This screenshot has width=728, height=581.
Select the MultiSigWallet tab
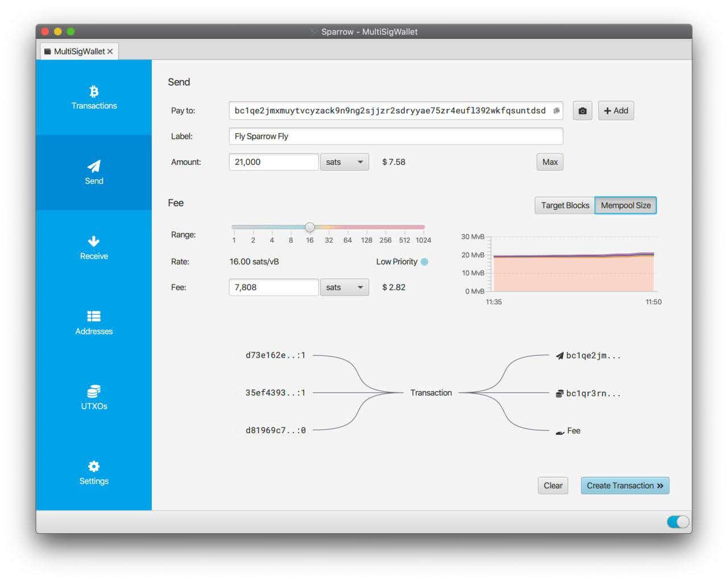[78, 51]
